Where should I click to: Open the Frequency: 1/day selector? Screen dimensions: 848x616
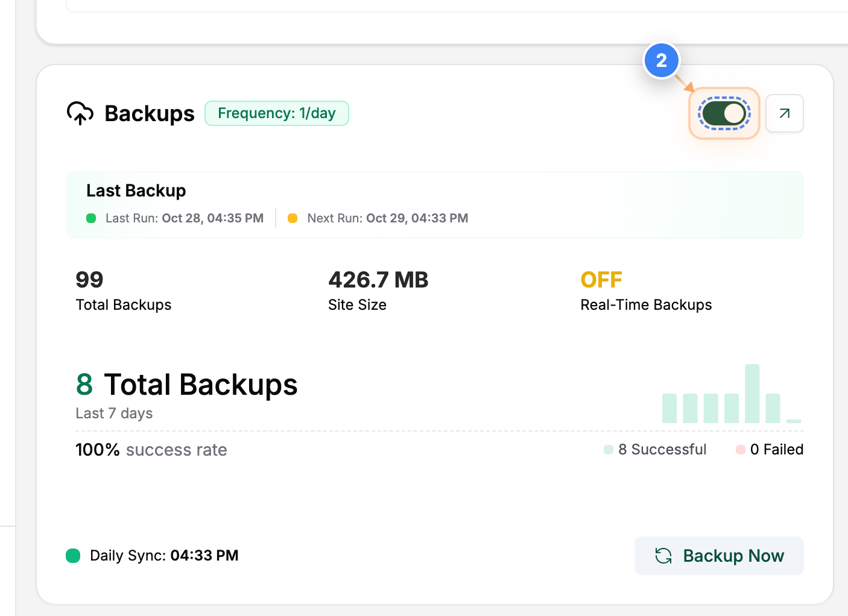click(x=276, y=113)
